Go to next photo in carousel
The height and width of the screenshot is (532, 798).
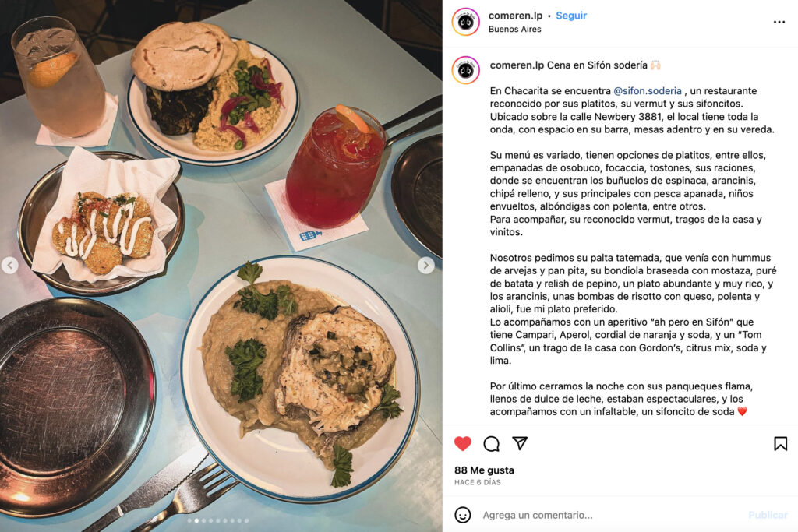[x=426, y=265]
